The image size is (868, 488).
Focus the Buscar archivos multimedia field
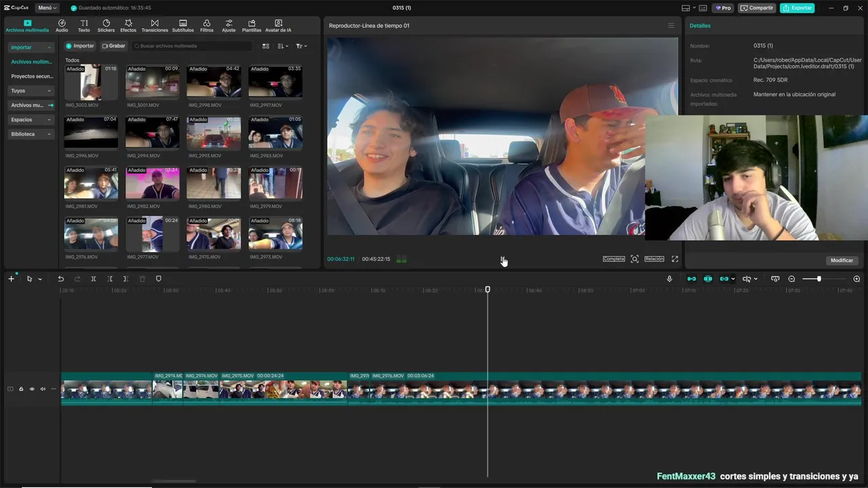pos(192,46)
